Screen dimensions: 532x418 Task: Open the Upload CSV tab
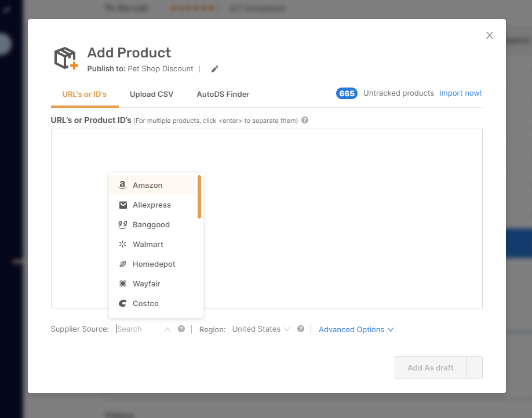coord(151,94)
